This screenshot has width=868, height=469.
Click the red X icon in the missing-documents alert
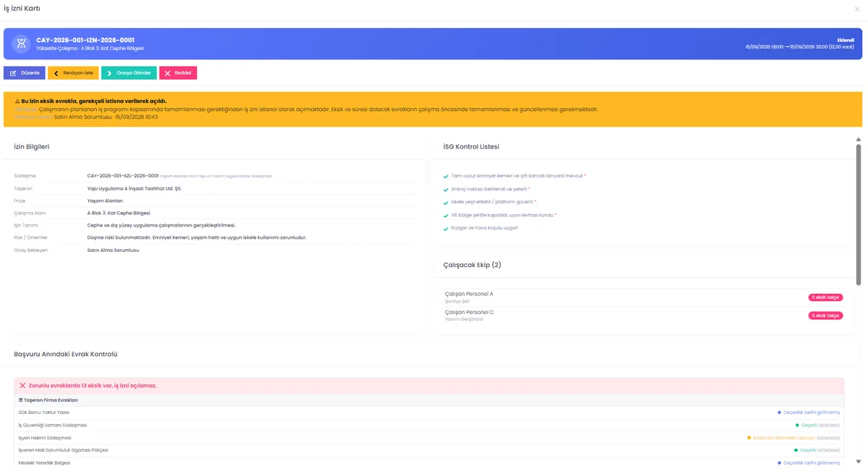point(22,386)
